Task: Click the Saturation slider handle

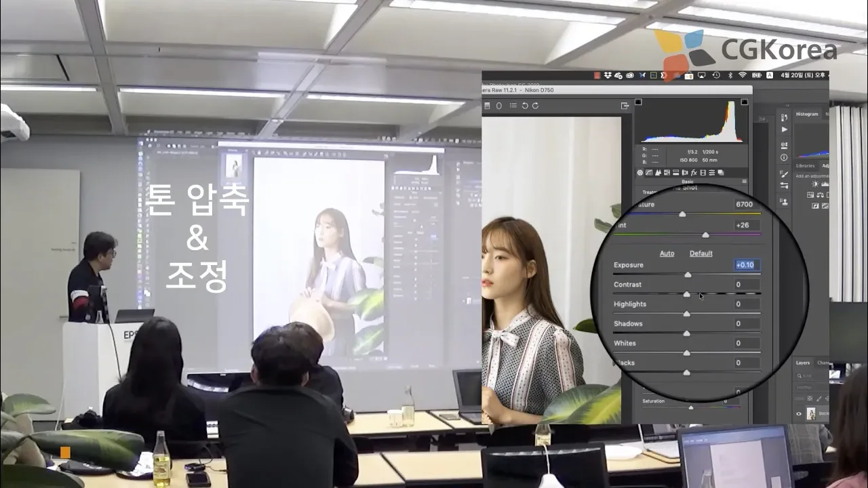Action: pyautogui.click(x=691, y=407)
